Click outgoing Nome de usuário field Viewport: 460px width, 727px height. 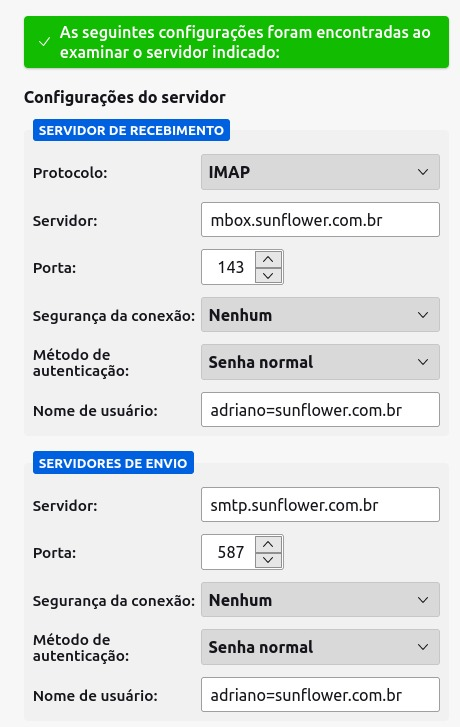(x=320, y=695)
